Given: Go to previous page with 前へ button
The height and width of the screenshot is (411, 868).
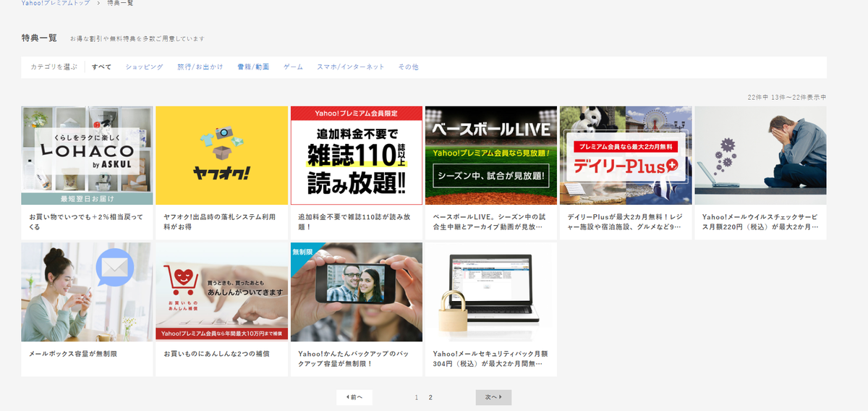Looking at the screenshot, I should pyautogui.click(x=354, y=397).
